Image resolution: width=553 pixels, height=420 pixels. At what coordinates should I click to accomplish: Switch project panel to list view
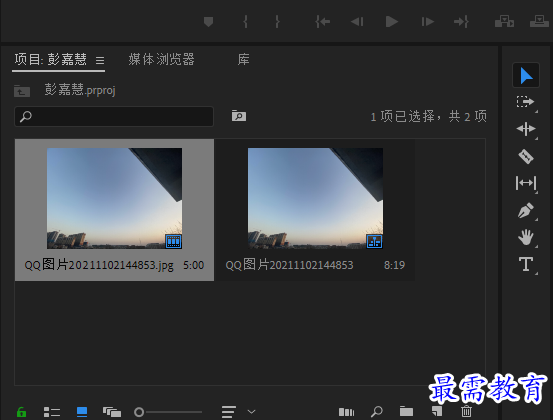click(52, 412)
